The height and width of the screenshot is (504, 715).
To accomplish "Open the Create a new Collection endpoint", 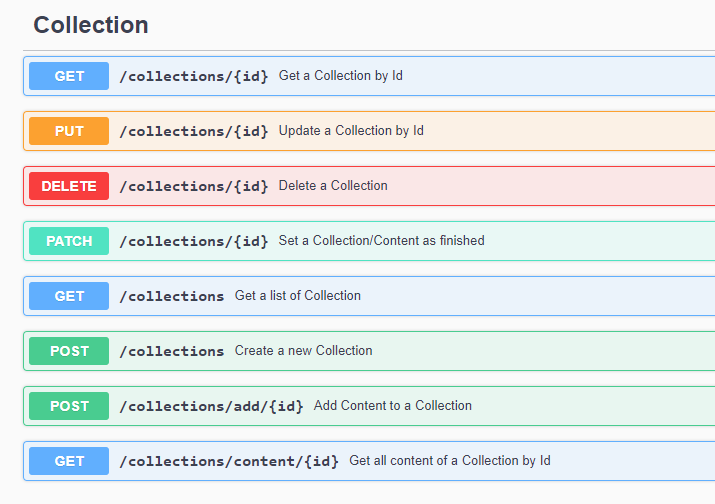I will 369,351.
